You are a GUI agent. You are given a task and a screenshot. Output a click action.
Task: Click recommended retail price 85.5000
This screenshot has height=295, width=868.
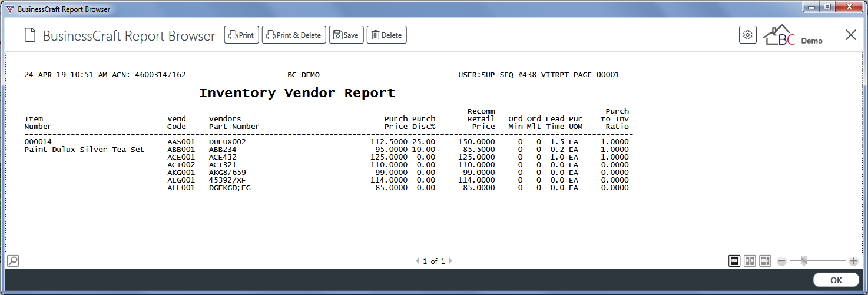coord(479,150)
